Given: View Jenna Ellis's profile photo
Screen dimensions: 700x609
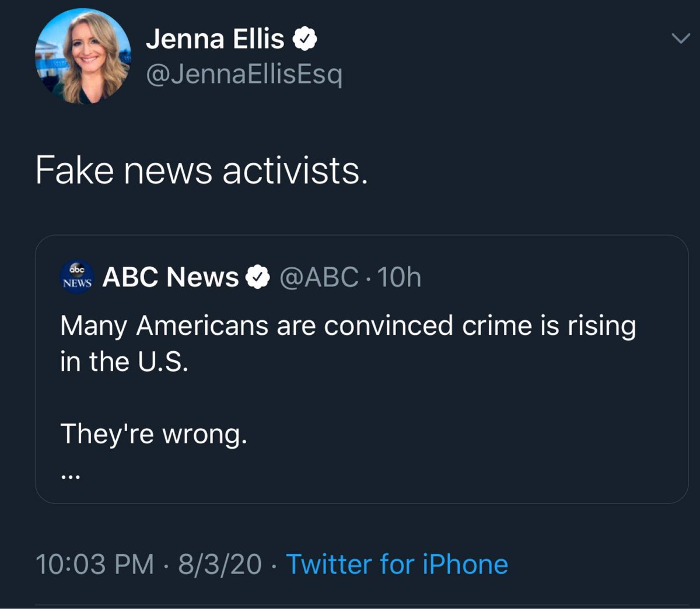Looking at the screenshot, I should (83, 56).
